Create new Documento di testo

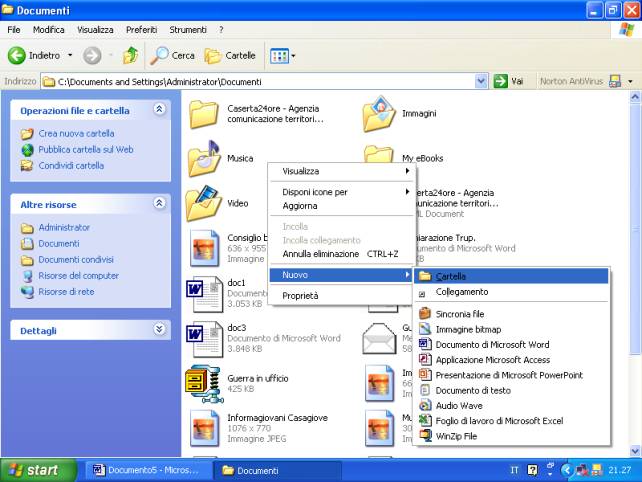(x=511, y=391)
